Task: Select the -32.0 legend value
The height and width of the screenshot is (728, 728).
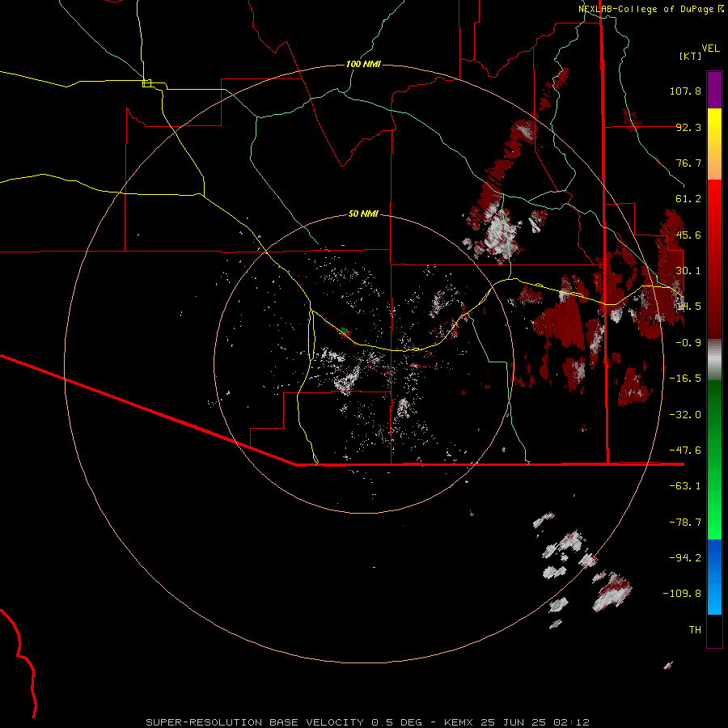Action: pos(685,415)
